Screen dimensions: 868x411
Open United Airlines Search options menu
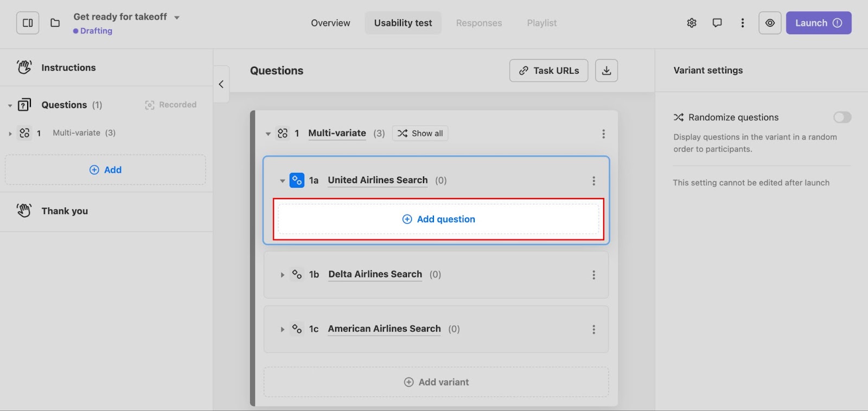[x=593, y=181]
